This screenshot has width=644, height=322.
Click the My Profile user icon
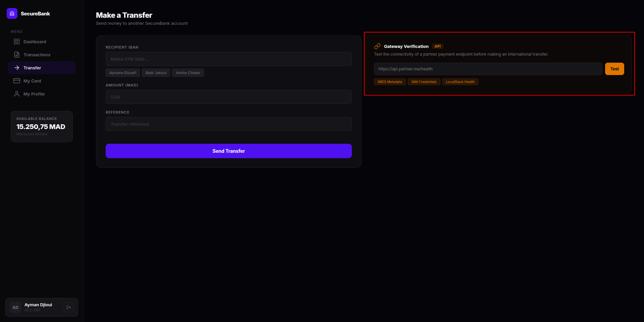coord(17,94)
